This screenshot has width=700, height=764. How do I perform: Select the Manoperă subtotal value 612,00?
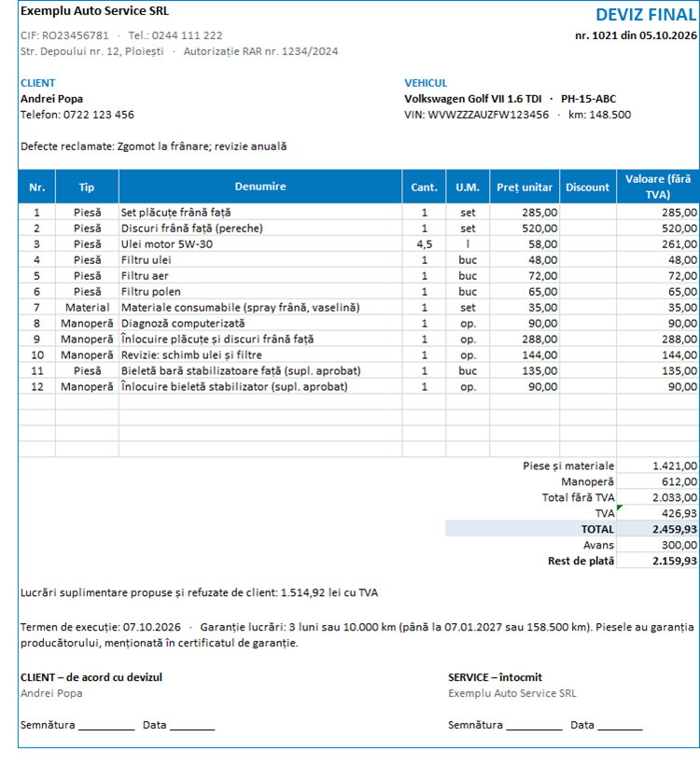pos(658,481)
